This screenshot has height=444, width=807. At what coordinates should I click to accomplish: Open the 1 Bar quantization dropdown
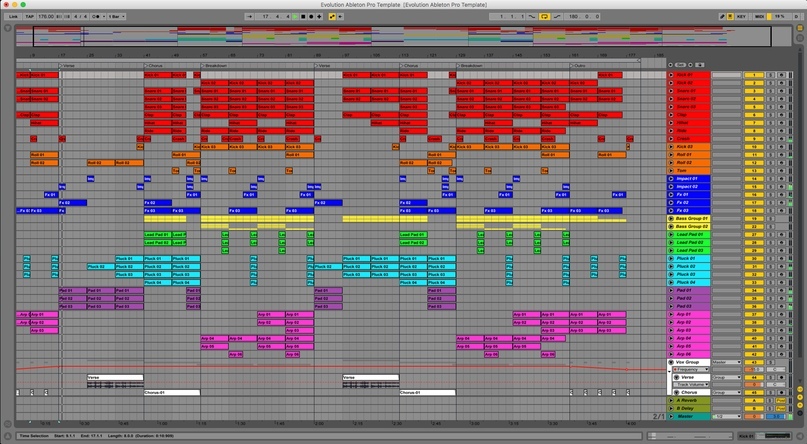click(117, 16)
